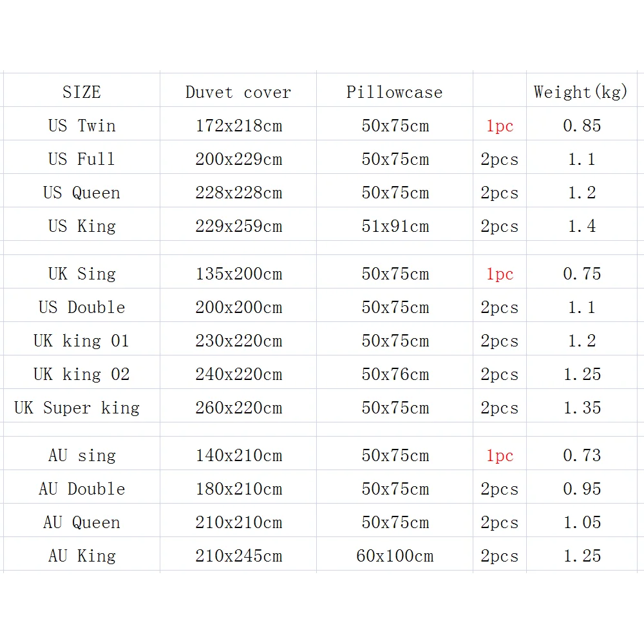The width and height of the screenshot is (644, 644).
Task: Select the AU sing row label
Action: click(x=82, y=455)
